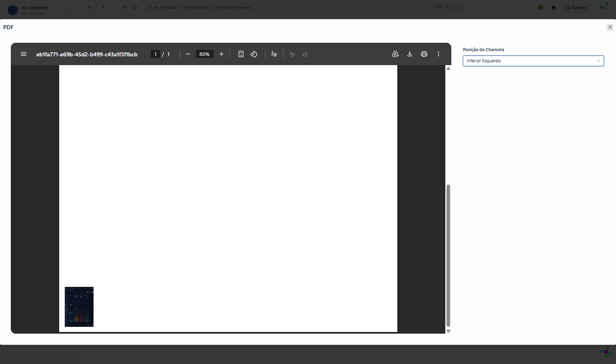
Task: Print the PDF document
Action: 424,54
